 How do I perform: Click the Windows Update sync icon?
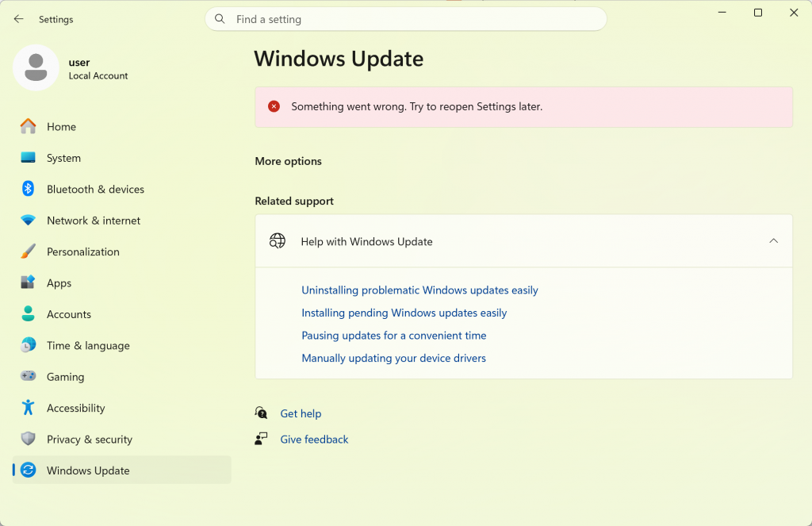tap(28, 470)
